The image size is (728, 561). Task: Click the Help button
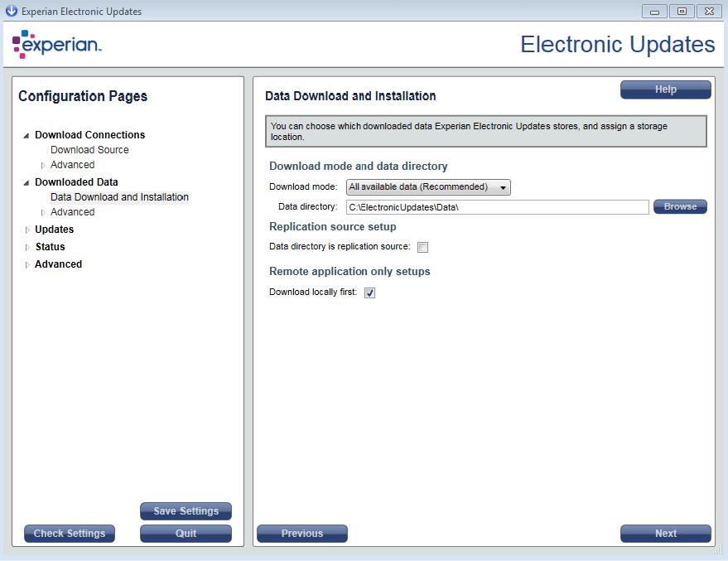click(665, 89)
